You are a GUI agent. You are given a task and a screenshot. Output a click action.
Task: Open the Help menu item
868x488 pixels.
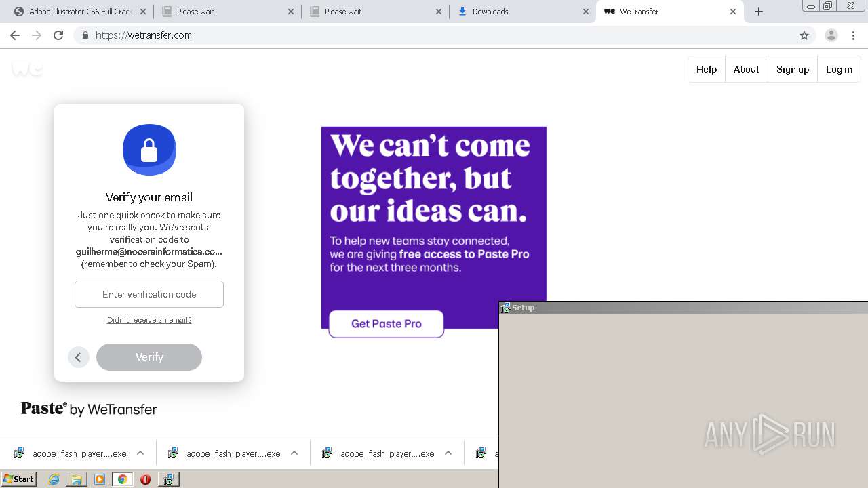click(x=707, y=69)
